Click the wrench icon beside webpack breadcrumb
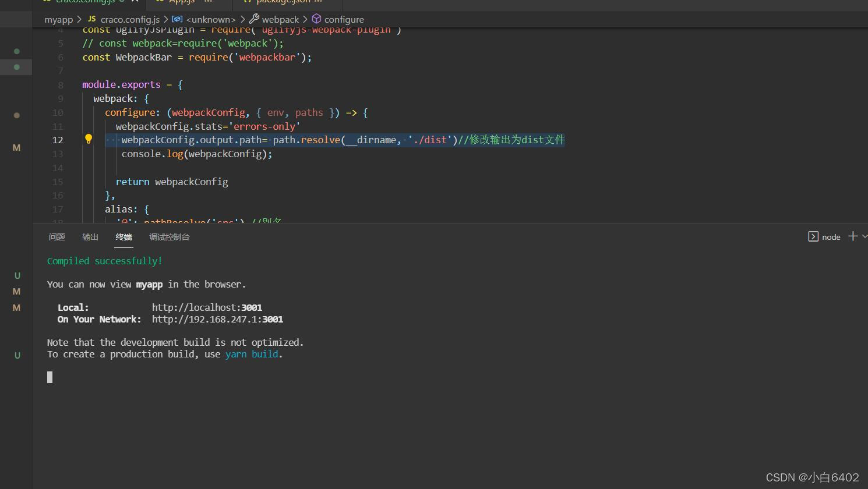 coord(254,19)
